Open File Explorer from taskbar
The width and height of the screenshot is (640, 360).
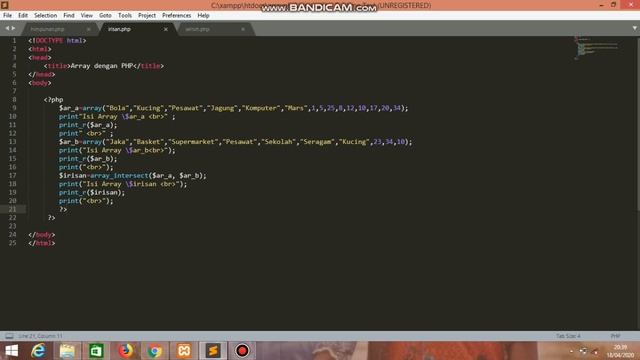(x=67, y=351)
